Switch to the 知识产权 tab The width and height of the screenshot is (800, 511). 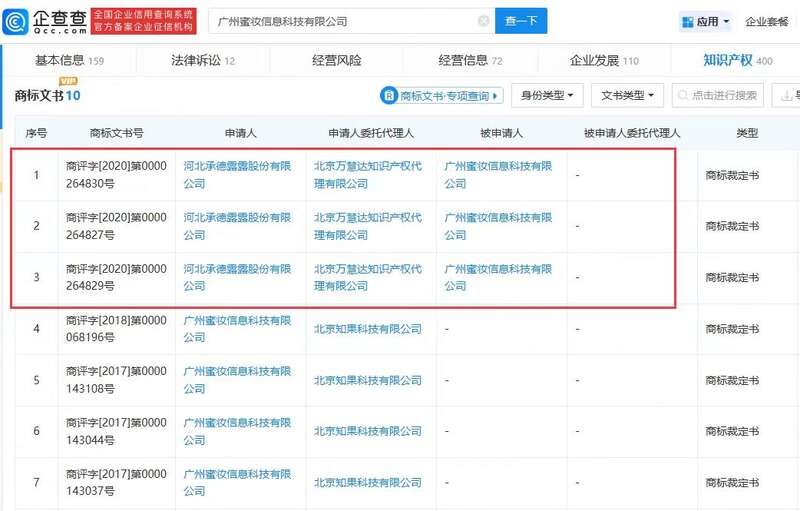[x=738, y=61]
